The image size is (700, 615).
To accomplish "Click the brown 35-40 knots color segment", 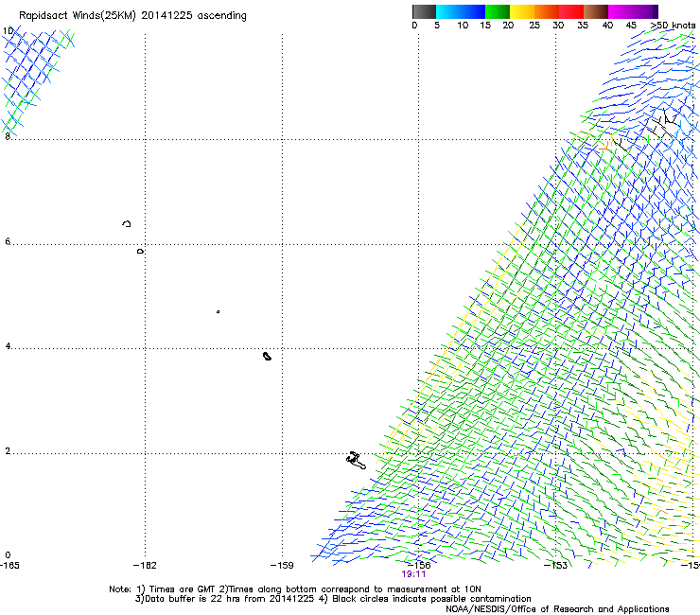I will click(x=596, y=11).
